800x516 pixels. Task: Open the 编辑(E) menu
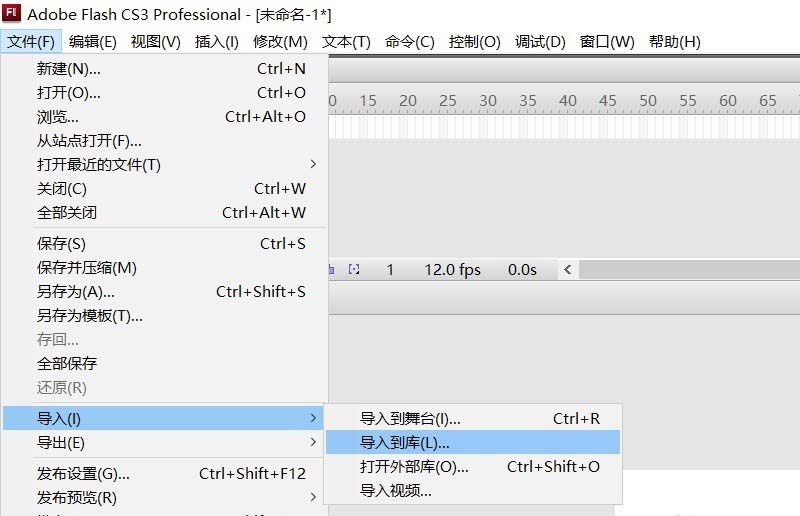[x=93, y=41]
